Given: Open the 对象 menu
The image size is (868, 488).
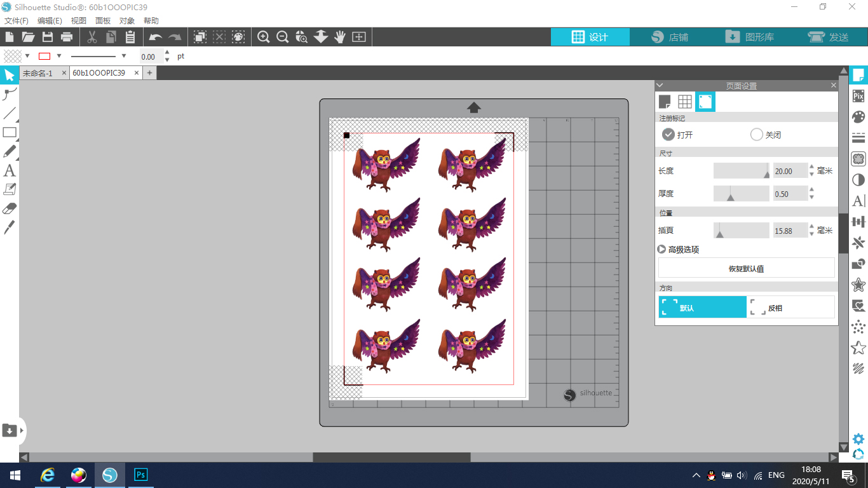Looking at the screenshot, I should [127, 20].
